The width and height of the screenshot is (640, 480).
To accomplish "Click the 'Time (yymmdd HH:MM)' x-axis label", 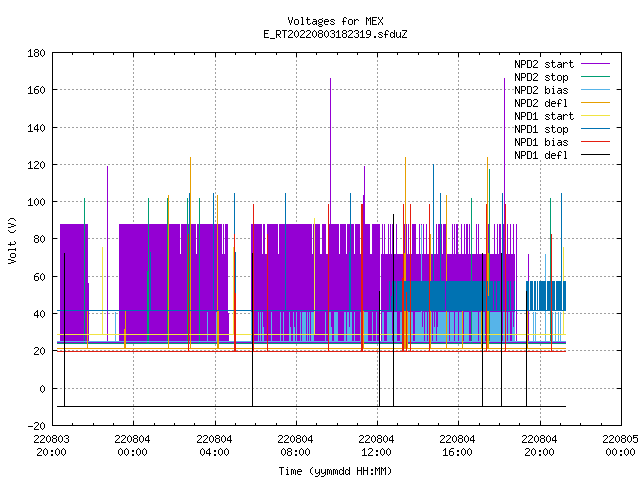I will (x=335, y=471).
